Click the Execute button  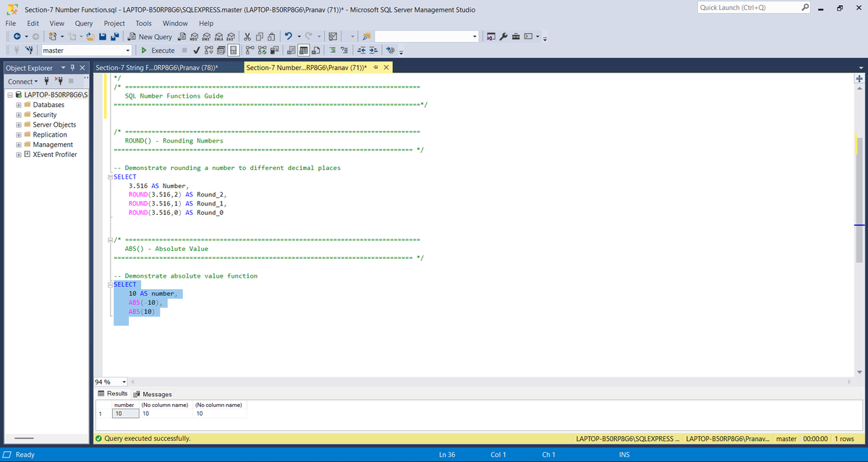pyautogui.click(x=158, y=50)
